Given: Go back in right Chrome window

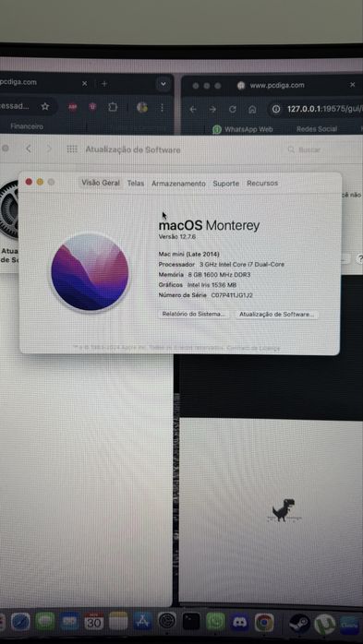Looking at the screenshot, I should click(x=193, y=109).
